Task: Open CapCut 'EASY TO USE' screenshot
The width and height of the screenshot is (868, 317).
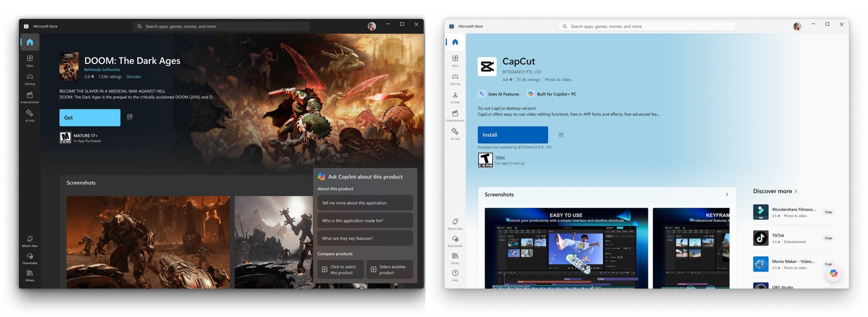Action: (x=566, y=248)
